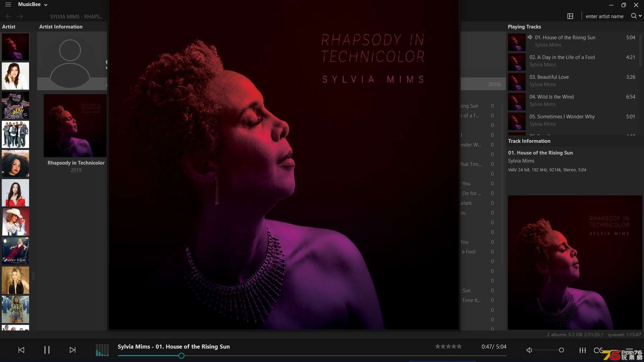The image size is (644, 362).
Task: Click the Artist column header
Action: (9, 26)
